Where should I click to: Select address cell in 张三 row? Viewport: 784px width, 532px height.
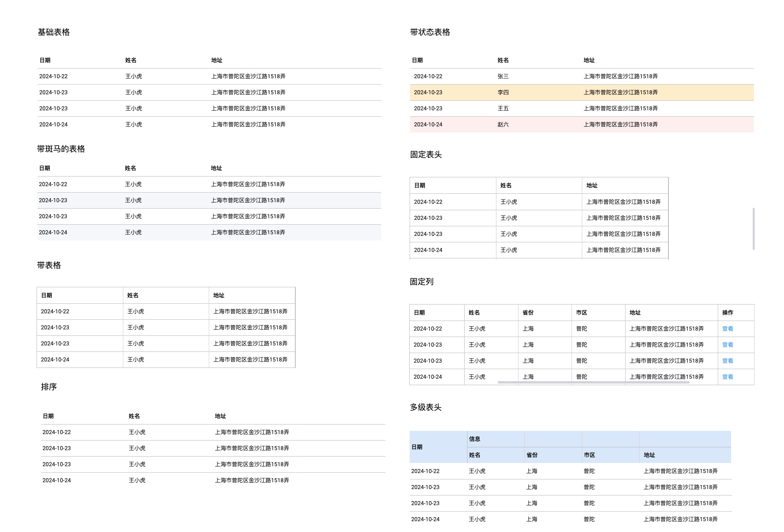pos(621,76)
